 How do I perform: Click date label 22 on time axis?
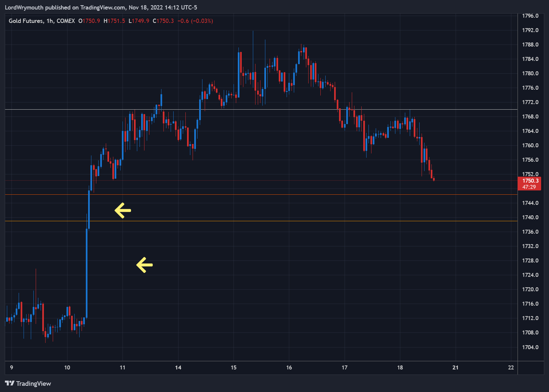point(511,367)
